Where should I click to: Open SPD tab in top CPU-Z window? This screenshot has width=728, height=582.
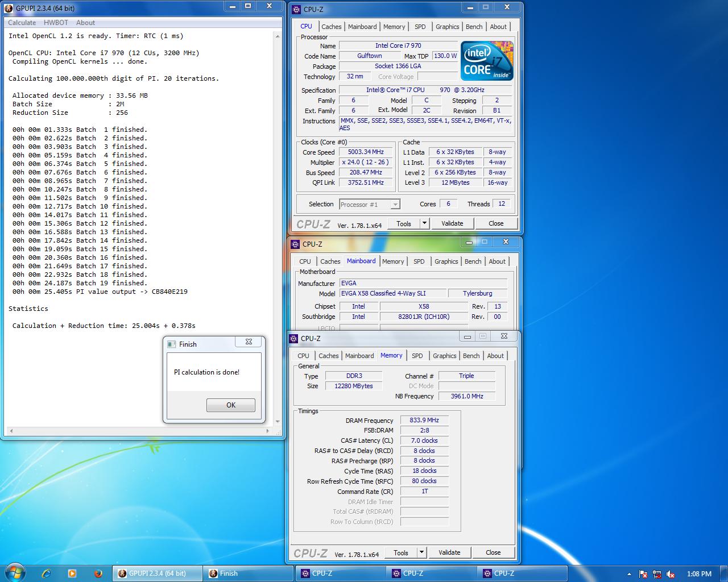pyautogui.click(x=420, y=27)
